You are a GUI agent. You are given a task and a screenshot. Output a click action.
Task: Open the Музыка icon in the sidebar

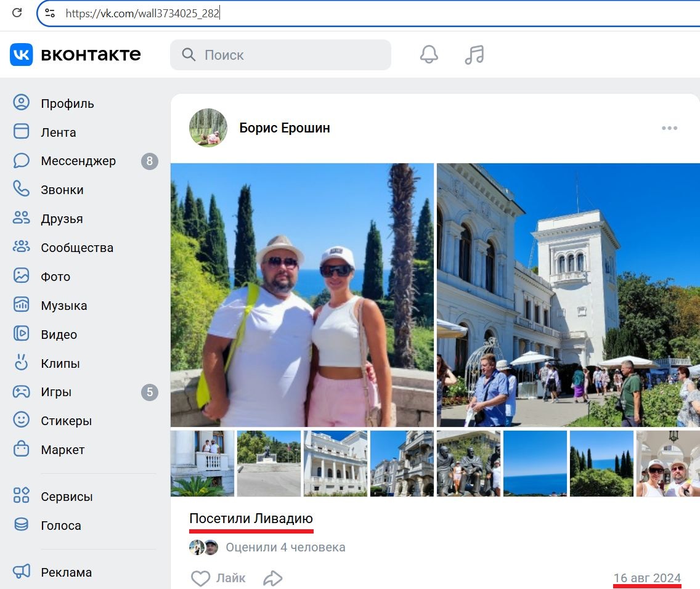[x=21, y=305]
